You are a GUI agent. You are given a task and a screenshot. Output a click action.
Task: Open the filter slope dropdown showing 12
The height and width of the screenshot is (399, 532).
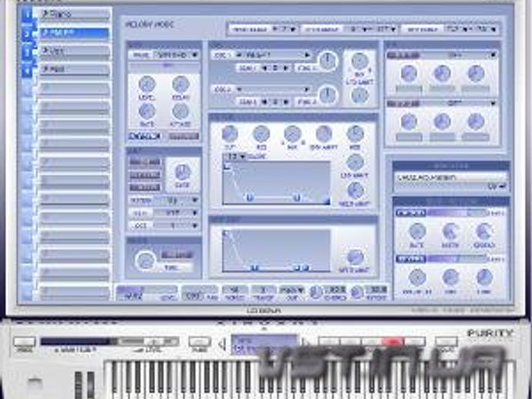tap(235, 157)
